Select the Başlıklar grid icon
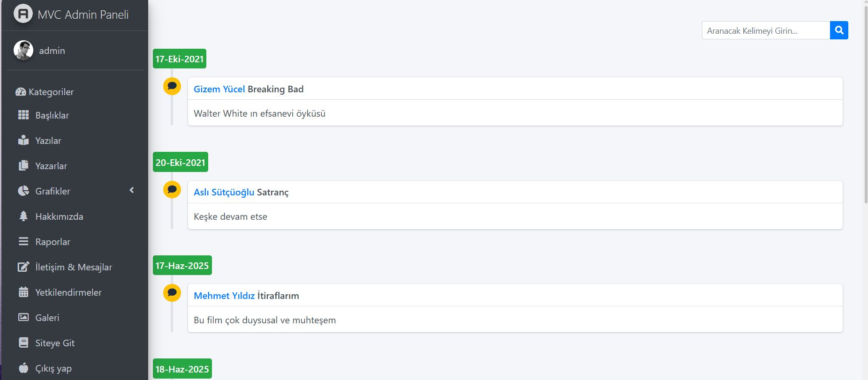This screenshot has width=868, height=380. point(23,115)
